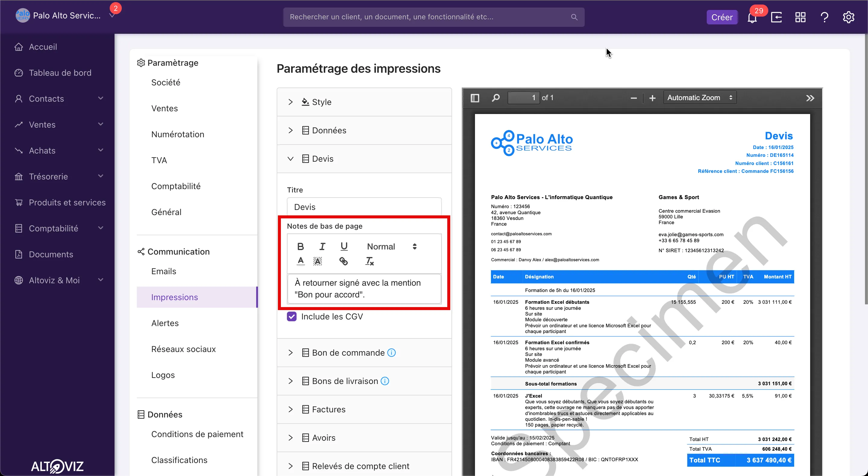Viewport: 868px width, 476px height.
Task: Open Numérotation settings
Action: [178, 135]
